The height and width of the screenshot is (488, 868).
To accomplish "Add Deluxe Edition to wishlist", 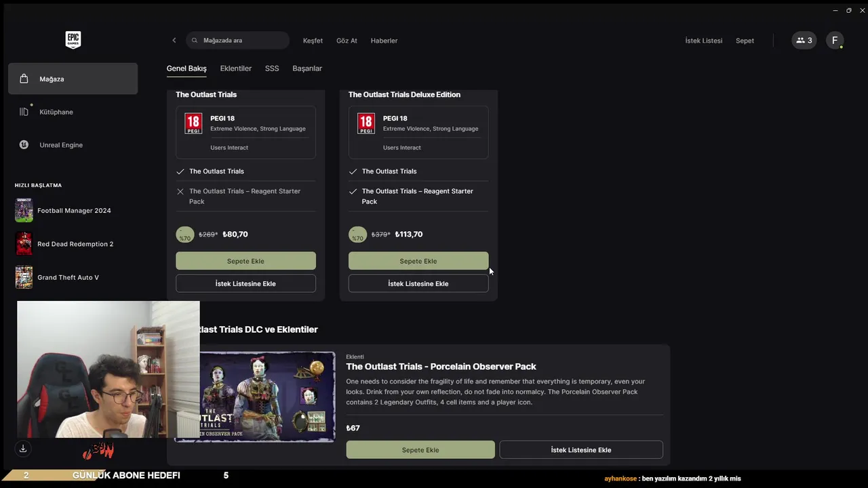I will coord(418,283).
